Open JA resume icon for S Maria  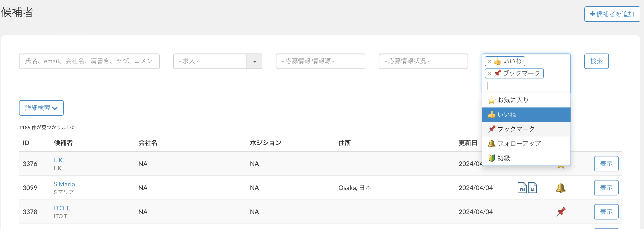[x=532, y=188]
